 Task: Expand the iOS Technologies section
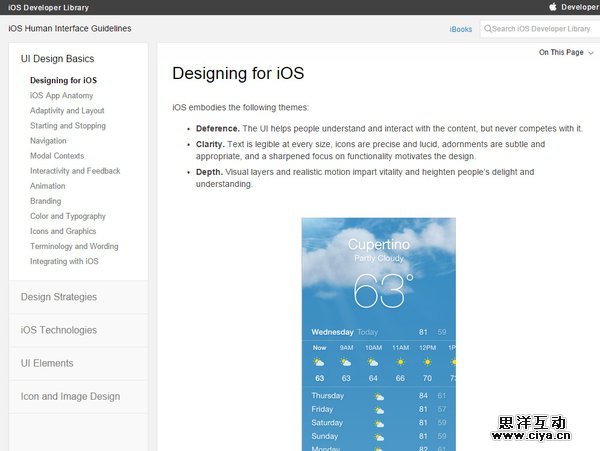point(59,330)
